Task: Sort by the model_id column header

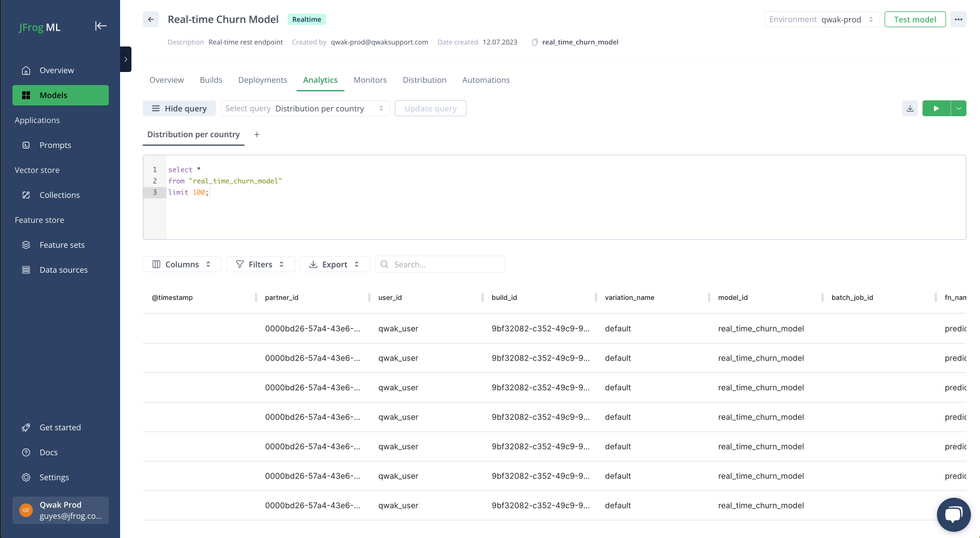Action: point(733,298)
